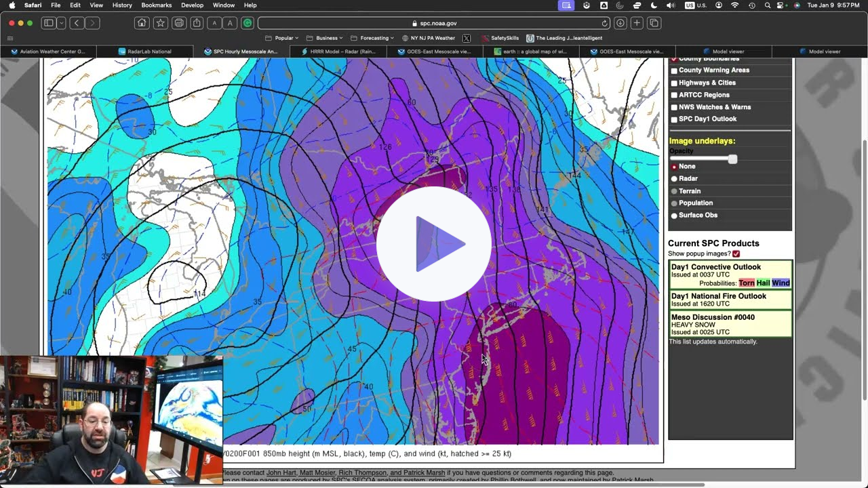Screen dimensions: 868x488
Task: Enable the NWS Watches & Warns overlay
Action: click(673, 107)
